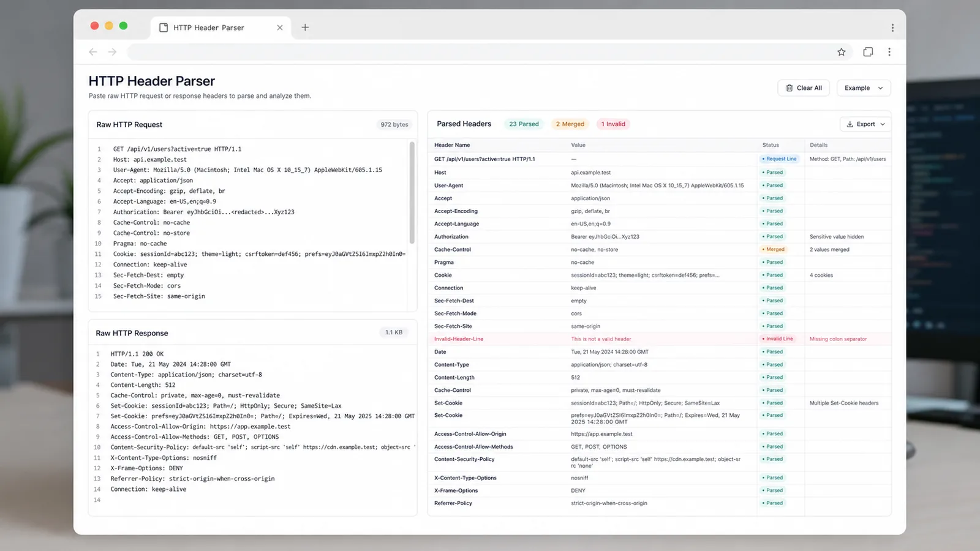This screenshot has width=980, height=551.
Task: Select the X-Frame-Options header name
Action: pyautogui.click(x=456, y=491)
